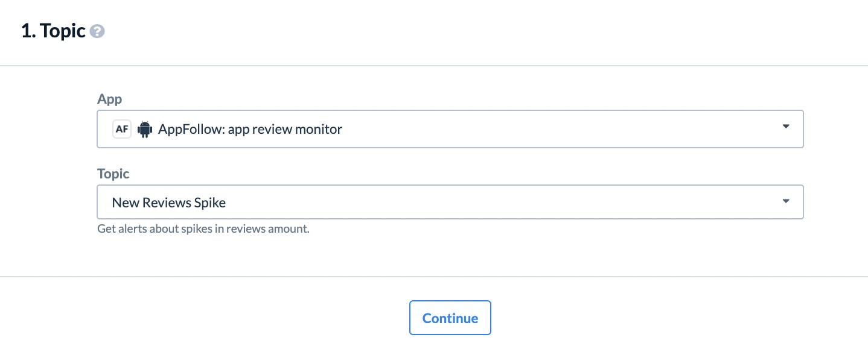Click the AF app logo icon

pos(122,129)
